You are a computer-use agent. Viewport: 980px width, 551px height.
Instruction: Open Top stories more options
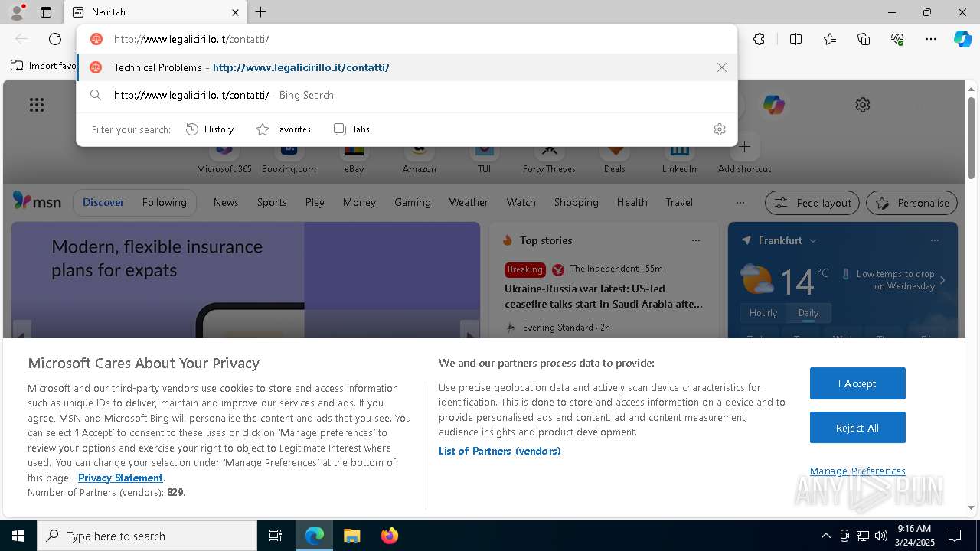point(695,240)
